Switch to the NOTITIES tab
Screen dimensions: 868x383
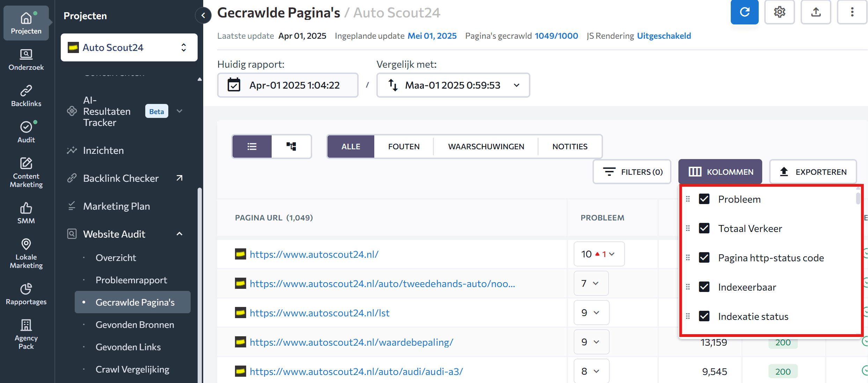570,147
